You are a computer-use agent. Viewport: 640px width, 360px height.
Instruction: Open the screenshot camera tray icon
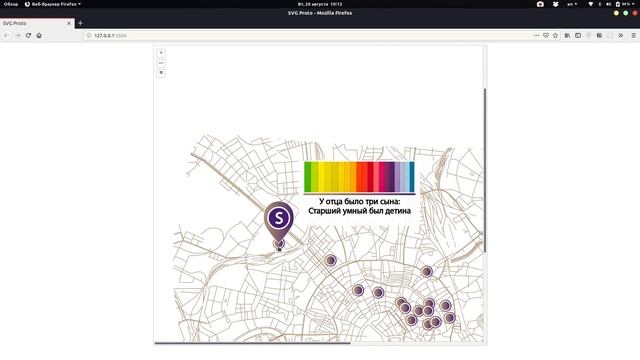(540, 4)
